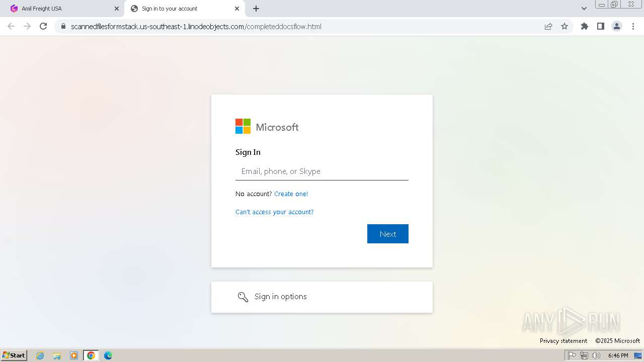Viewport: 644px width, 362px height.
Task: Focus the Email, phone, or Skype field
Action: coord(322,171)
